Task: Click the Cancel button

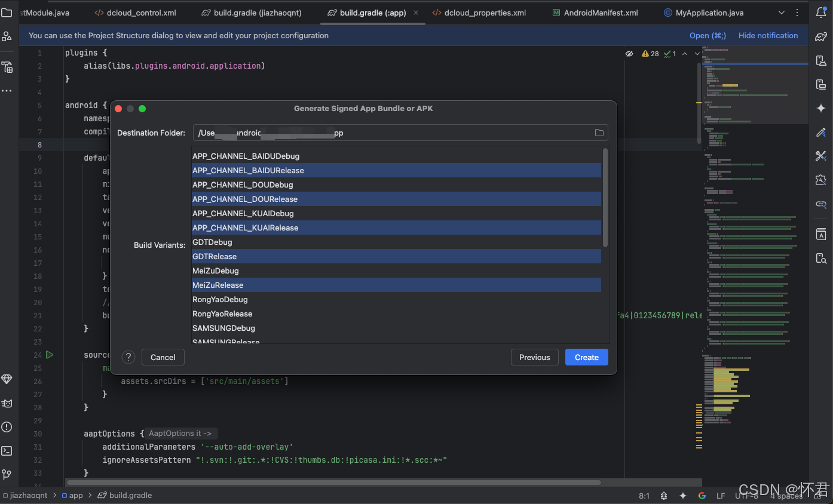Action: coord(163,357)
